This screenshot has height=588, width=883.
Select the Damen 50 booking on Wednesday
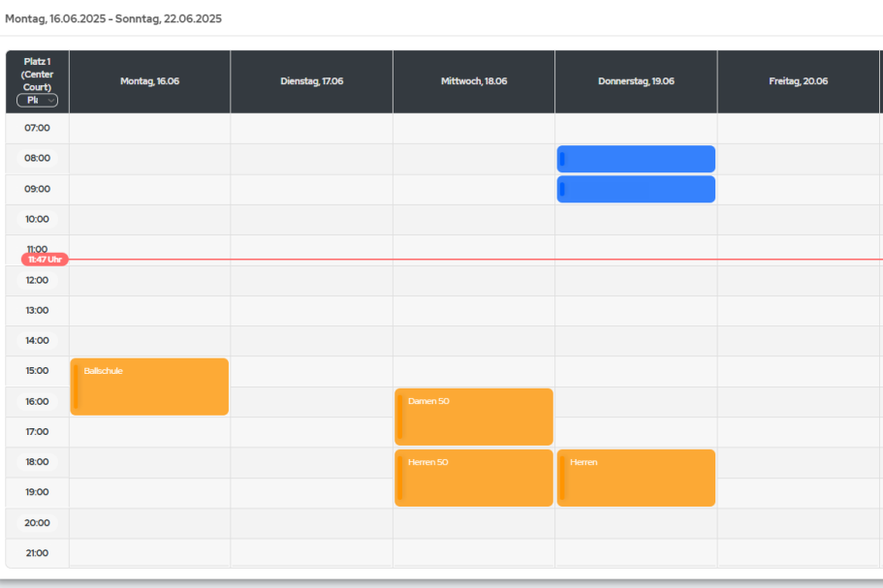click(x=473, y=417)
